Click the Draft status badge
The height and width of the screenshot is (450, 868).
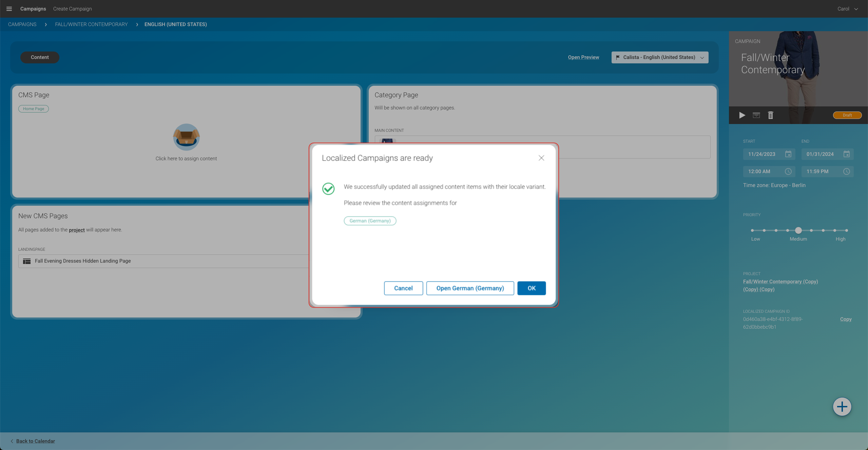coord(847,115)
